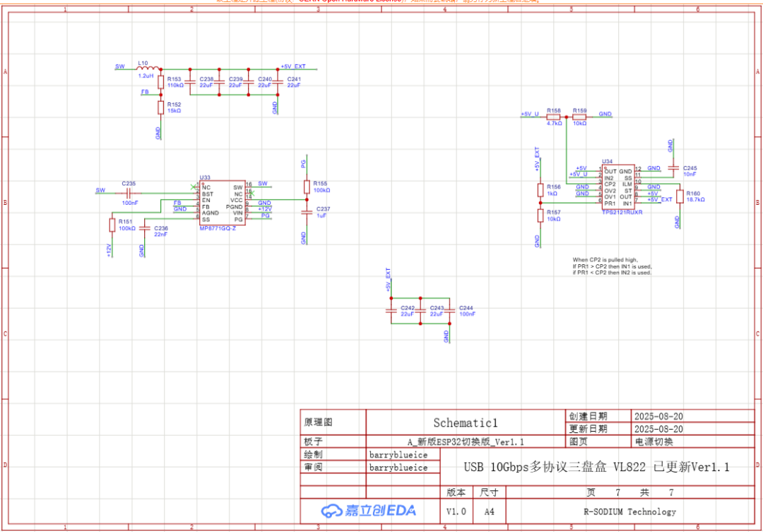Select resistor R160 18.7kΩ
Image resolution: width=763 pixels, height=532 pixels.
click(680, 196)
